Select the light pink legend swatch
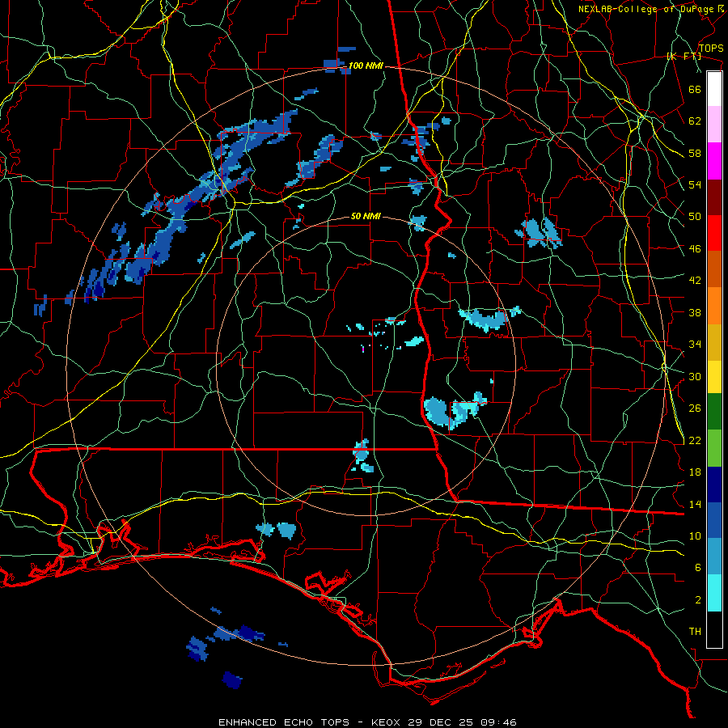 click(714, 125)
